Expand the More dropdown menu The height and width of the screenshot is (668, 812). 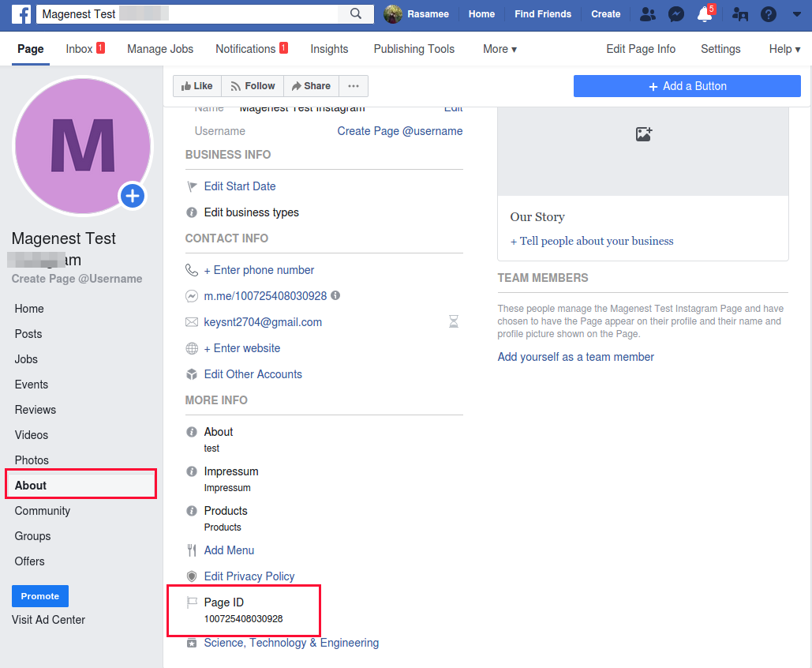click(x=500, y=49)
